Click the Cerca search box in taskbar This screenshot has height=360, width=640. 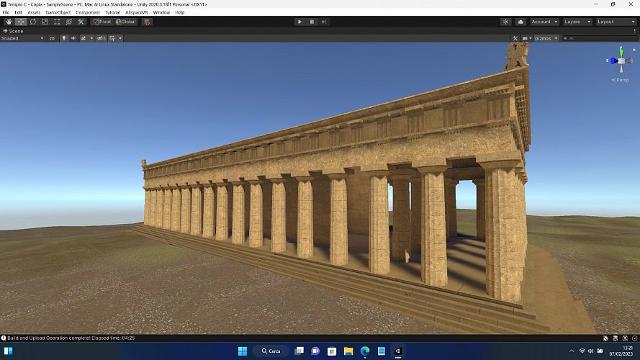(271, 351)
